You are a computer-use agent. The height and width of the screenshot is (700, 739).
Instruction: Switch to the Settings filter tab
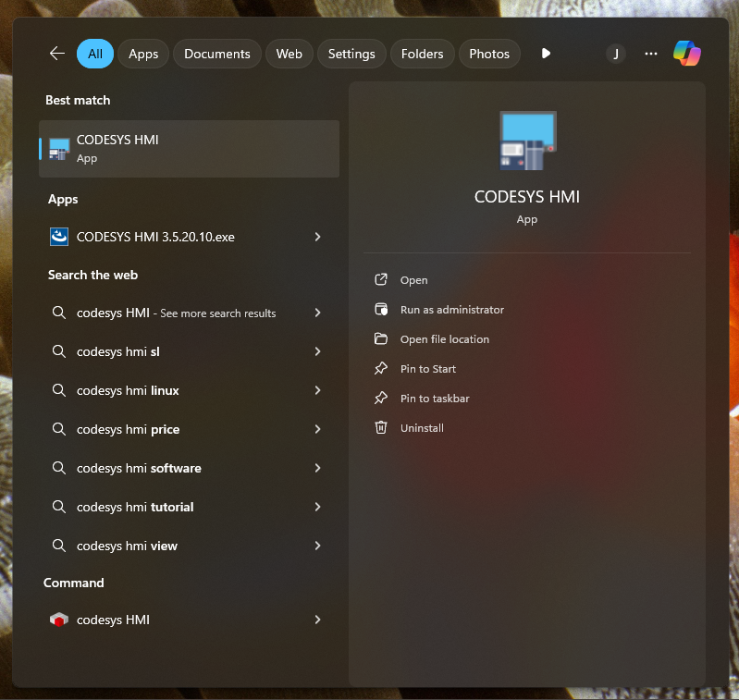[x=351, y=54]
